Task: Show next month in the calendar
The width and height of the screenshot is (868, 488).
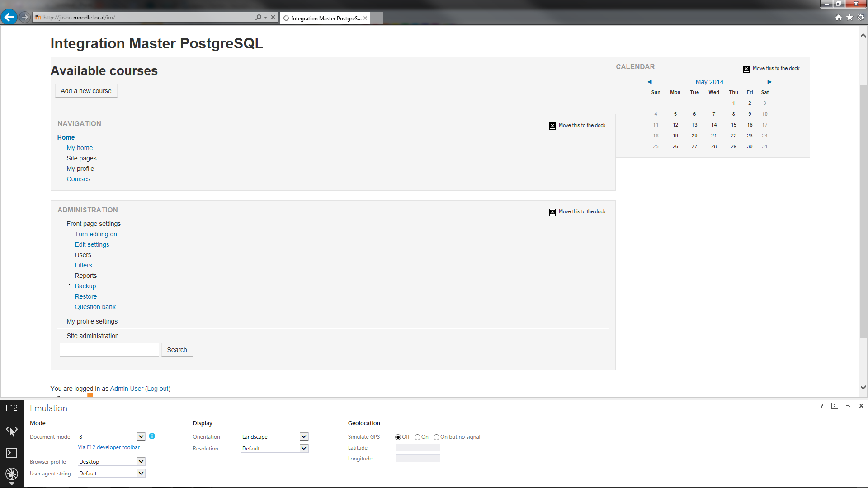Action: (769, 82)
